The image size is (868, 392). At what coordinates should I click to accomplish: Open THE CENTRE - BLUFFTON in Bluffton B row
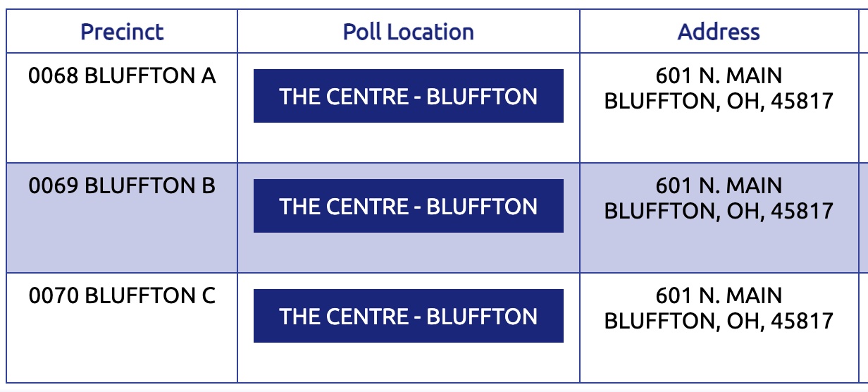[409, 206]
